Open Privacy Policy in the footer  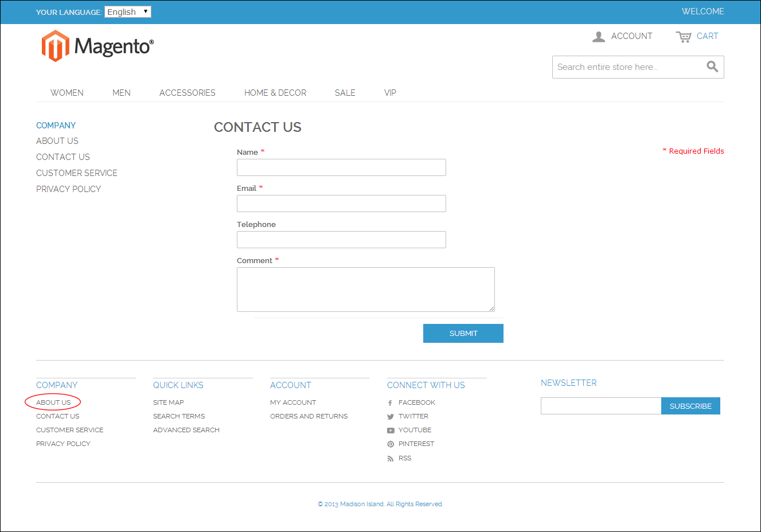pyautogui.click(x=63, y=444)
